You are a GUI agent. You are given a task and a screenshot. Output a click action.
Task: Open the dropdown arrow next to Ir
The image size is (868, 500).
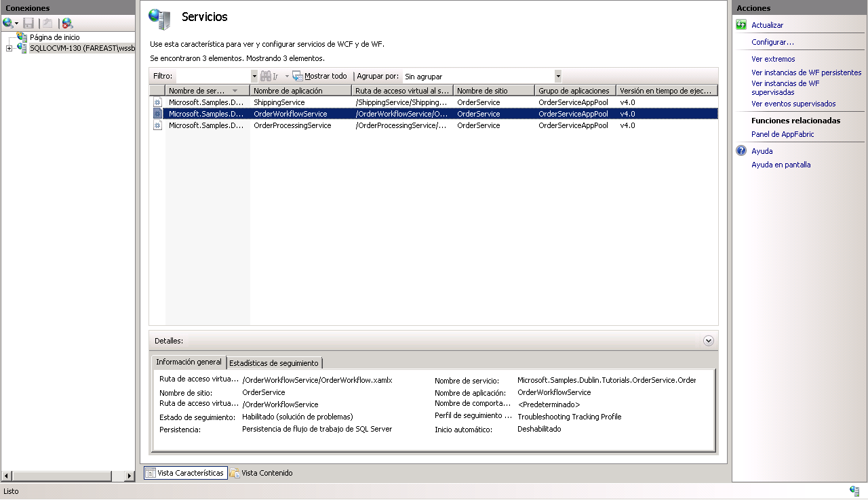point(287,77)
